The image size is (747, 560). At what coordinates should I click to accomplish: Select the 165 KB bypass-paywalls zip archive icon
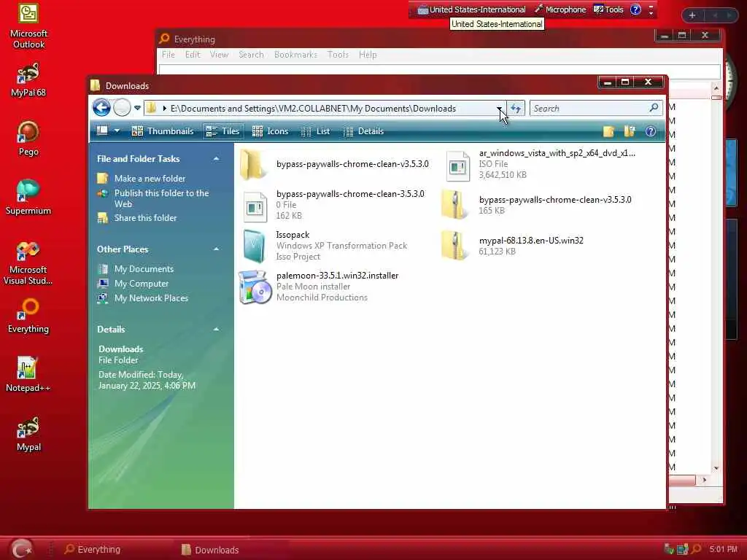coord(455,205)
